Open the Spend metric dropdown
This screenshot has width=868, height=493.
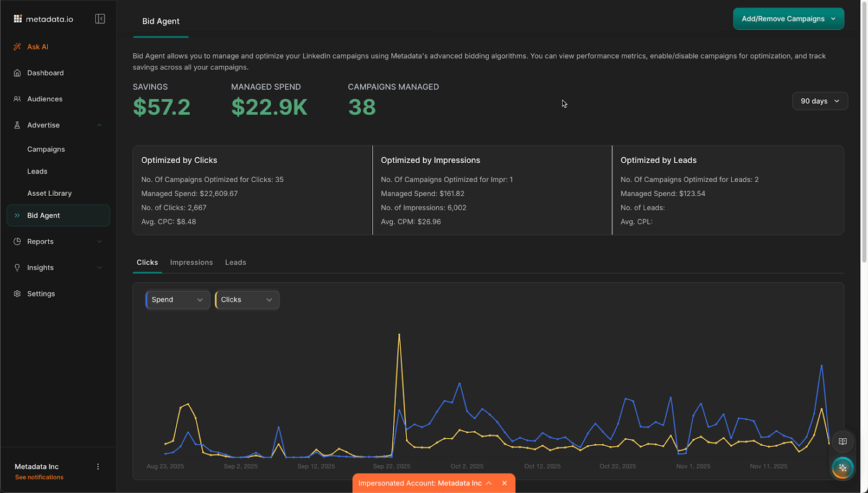177,299
